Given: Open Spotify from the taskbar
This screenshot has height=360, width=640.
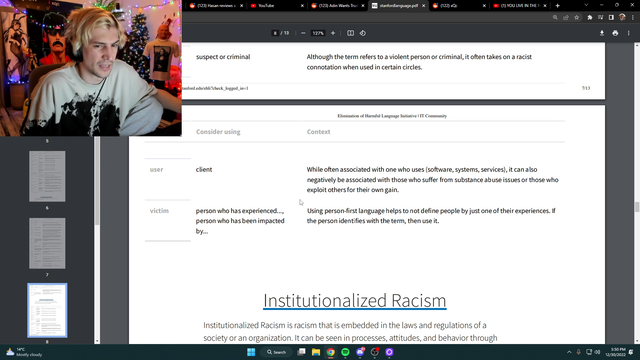Looking at the screenshot, I should pyautogui.click(x=345, y=352).
